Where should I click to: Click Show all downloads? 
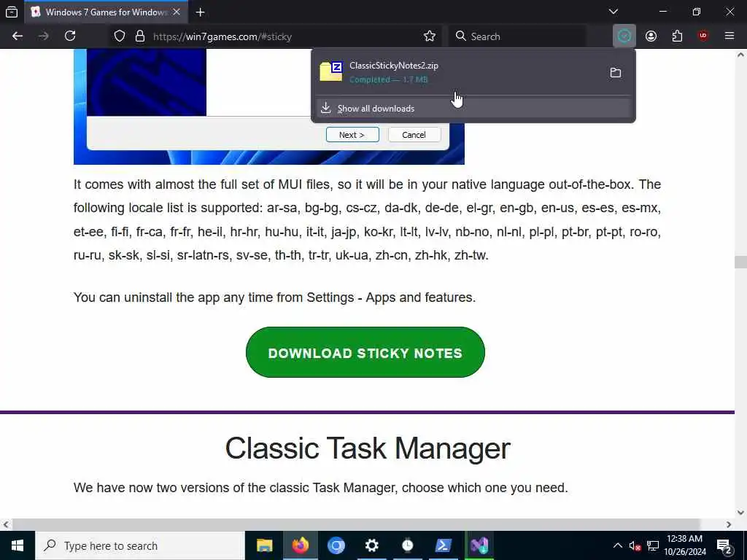(x=473, y=109)
